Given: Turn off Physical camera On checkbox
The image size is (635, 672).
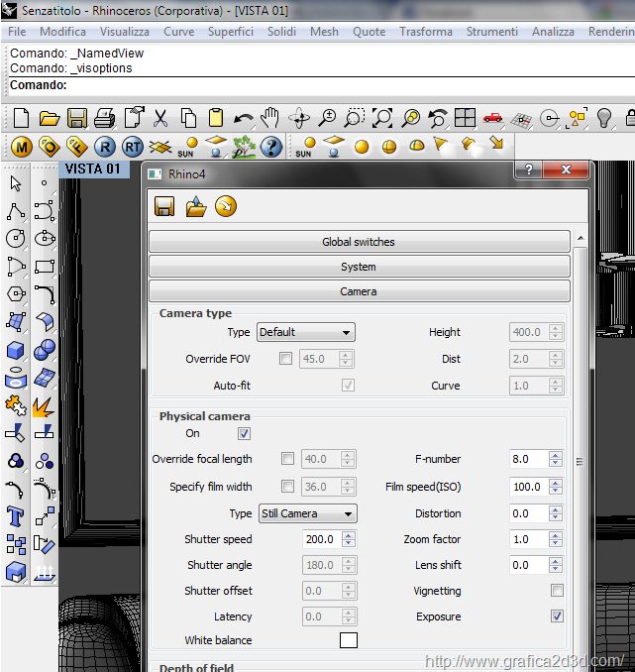Looking at the screenshot, I should 245,434.
